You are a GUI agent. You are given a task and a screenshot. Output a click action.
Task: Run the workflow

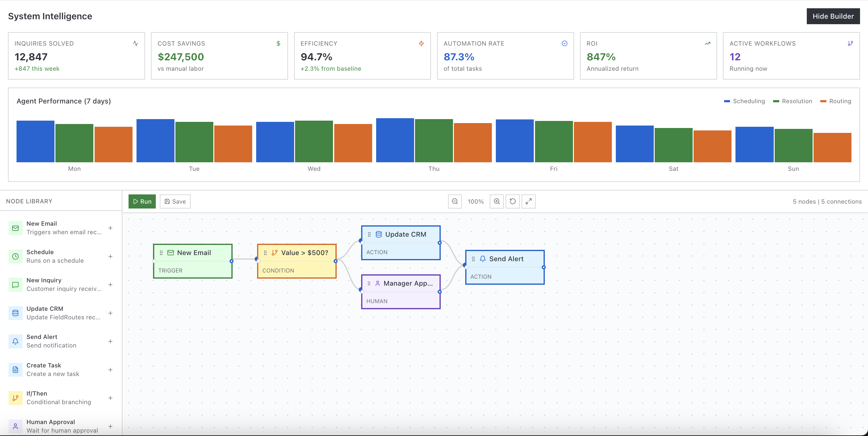point(142,201)
